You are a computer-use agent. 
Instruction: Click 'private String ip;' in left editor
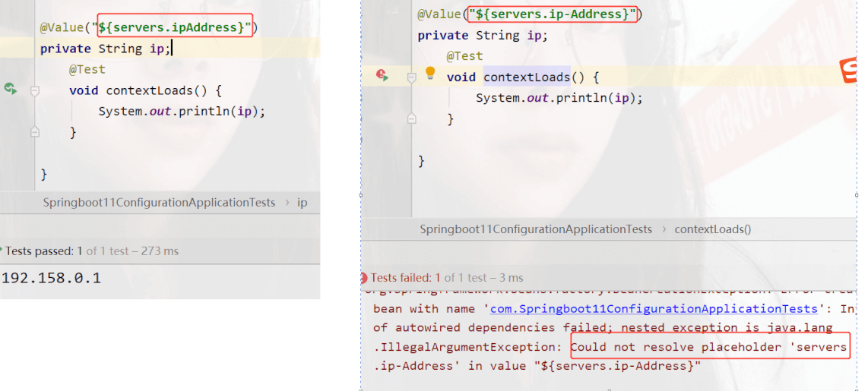pos(105,49)
